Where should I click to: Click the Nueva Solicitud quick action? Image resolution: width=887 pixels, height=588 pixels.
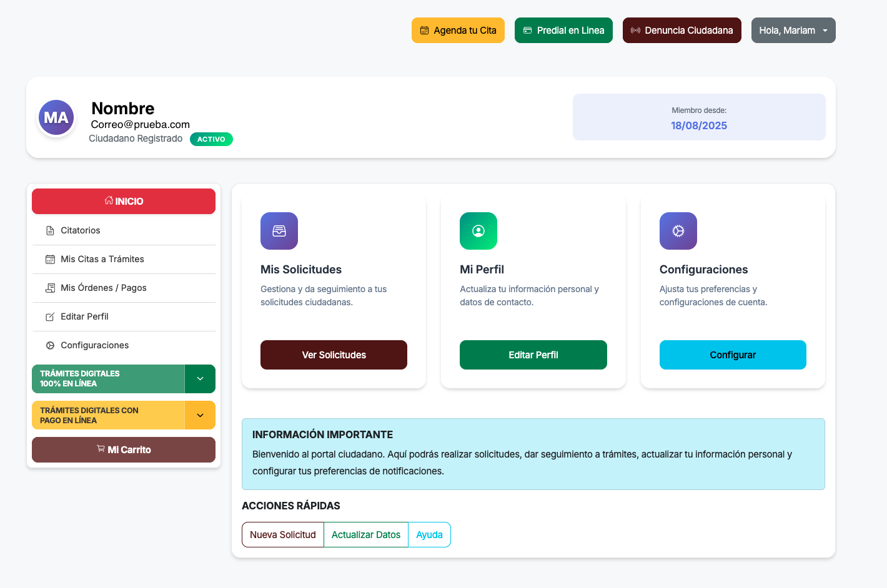click(x=283, y=534)
